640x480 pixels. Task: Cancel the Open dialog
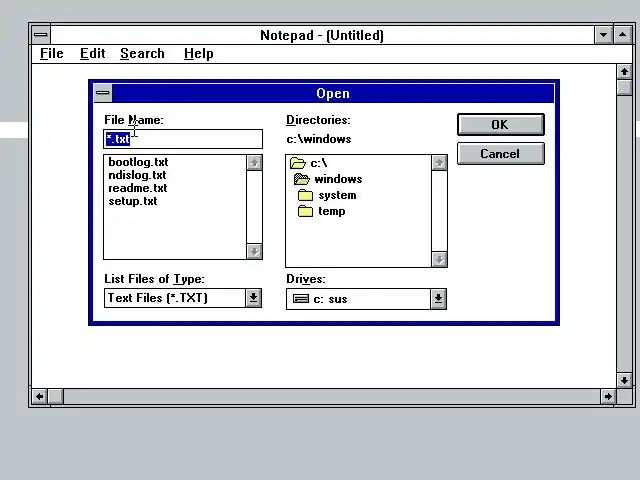[x=500, y=153]
